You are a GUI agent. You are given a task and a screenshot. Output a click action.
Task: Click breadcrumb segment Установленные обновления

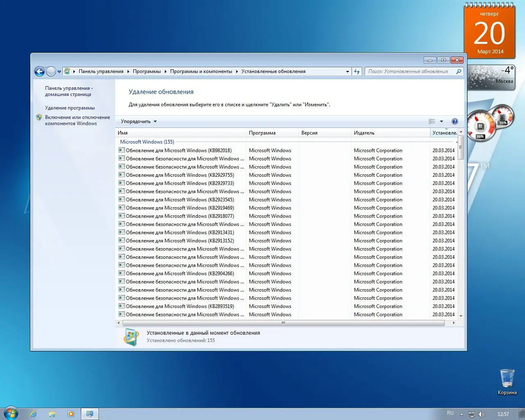[274, 71]
